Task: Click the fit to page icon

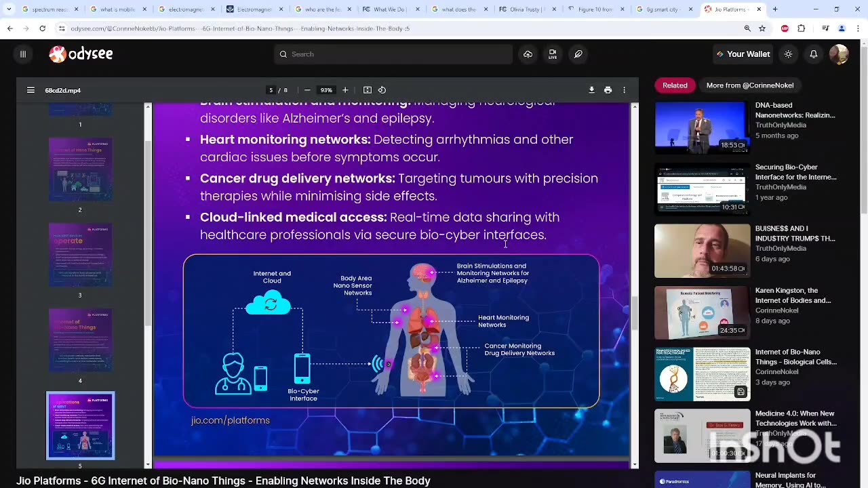Action: 368,90
